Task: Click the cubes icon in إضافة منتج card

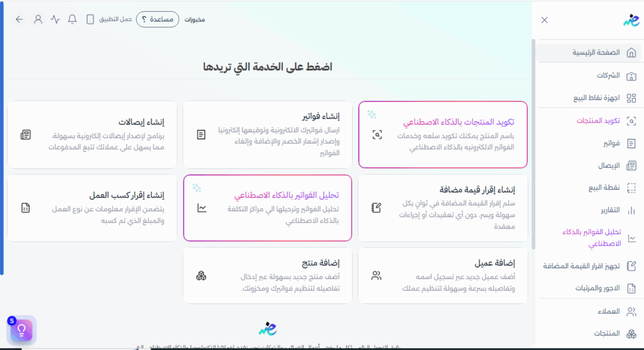Action: pyautogui.click(x=201, y=276)
